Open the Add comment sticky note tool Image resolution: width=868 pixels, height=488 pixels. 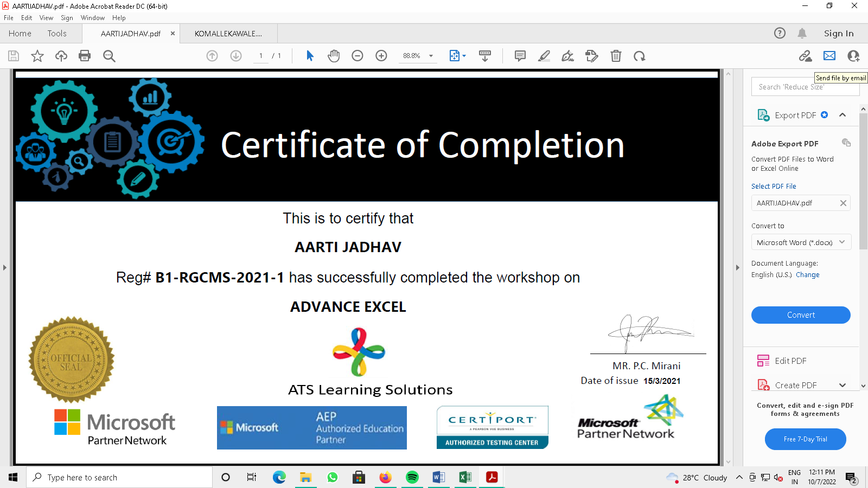(520, 56)
